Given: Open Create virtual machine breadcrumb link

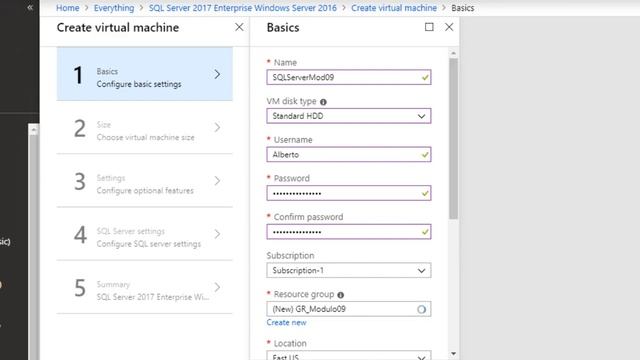Looking at the screenshot, I should point(394,8).
